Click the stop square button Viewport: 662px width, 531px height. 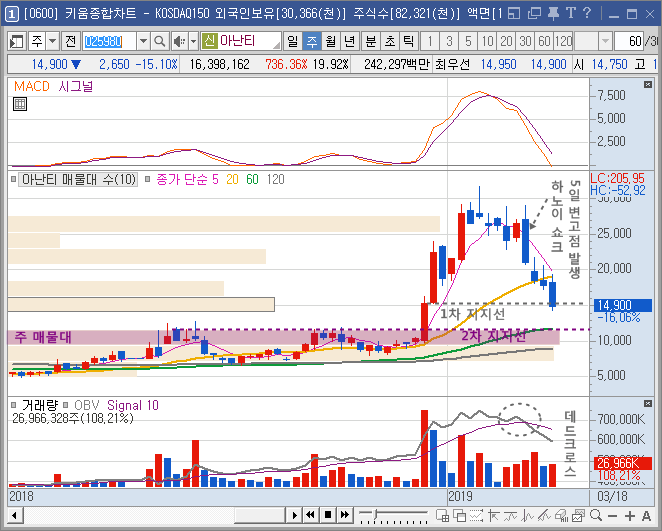[x=328, y=515]
